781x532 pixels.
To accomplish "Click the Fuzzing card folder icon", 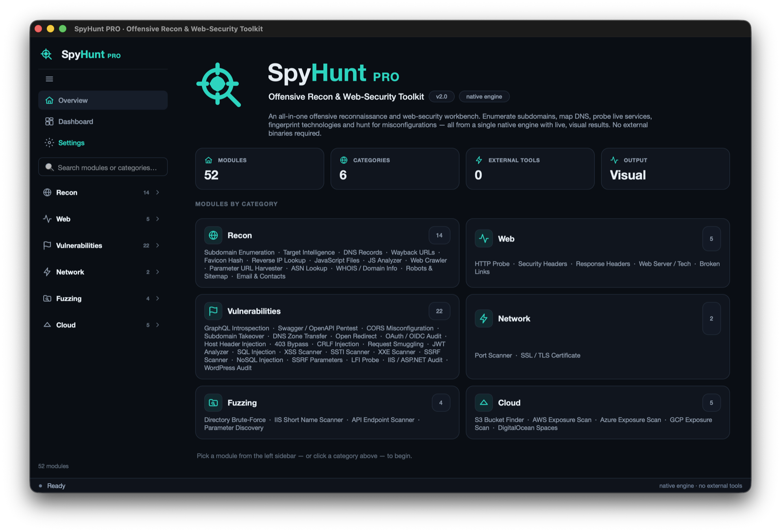I will [213, 402].
